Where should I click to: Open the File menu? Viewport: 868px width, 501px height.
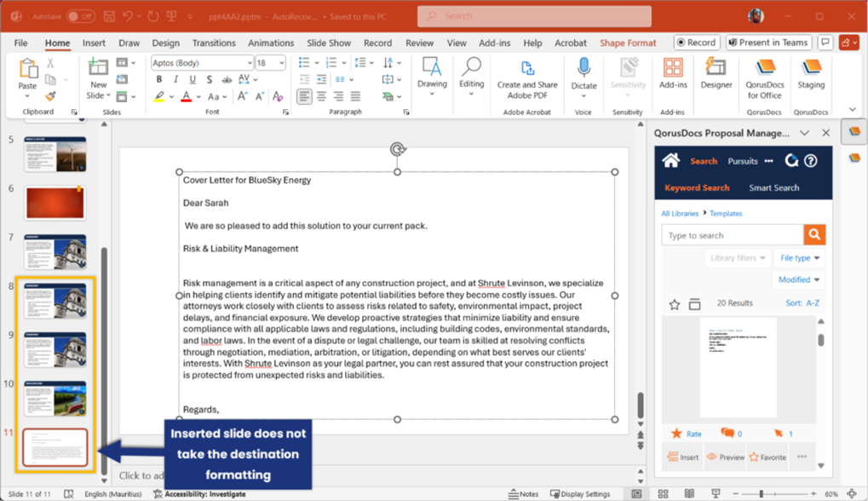21,43
